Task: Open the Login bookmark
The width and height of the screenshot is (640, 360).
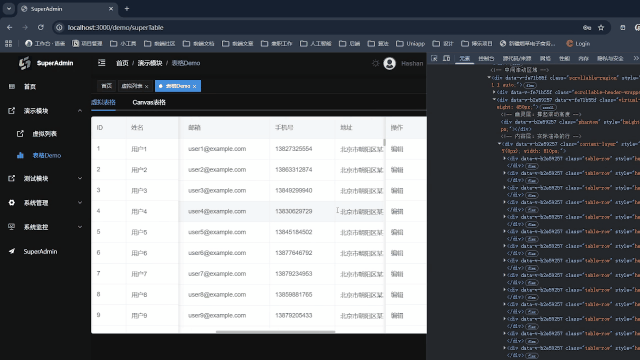Action: pyautogui.click(x=578, y=43)
